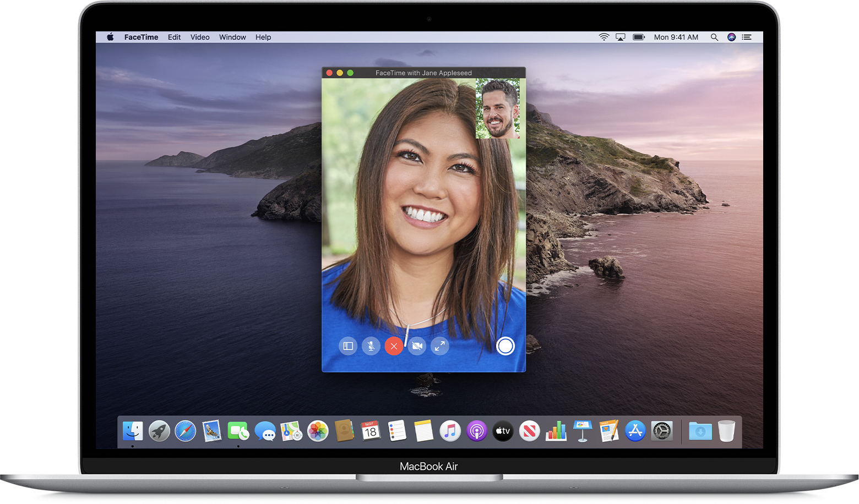Open Apple TV from the Dock
Screen dimensions: 859x504
pyautogui.click(x=503, y=431)
